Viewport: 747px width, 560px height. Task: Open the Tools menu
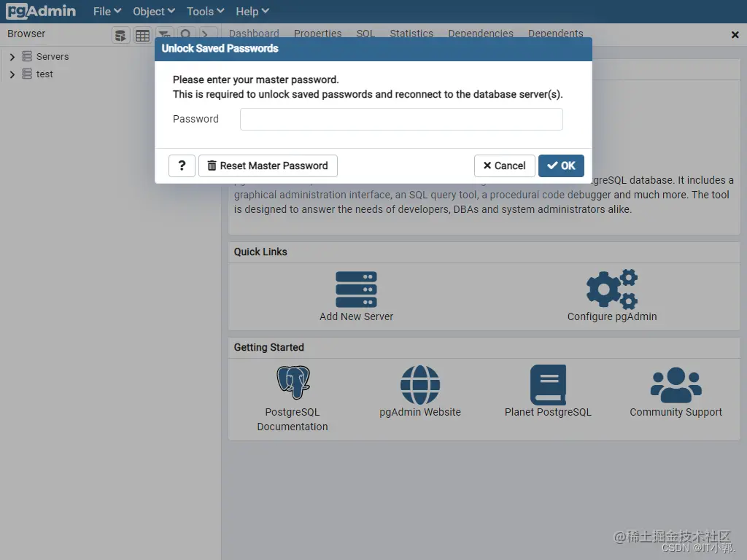[205, 12]
